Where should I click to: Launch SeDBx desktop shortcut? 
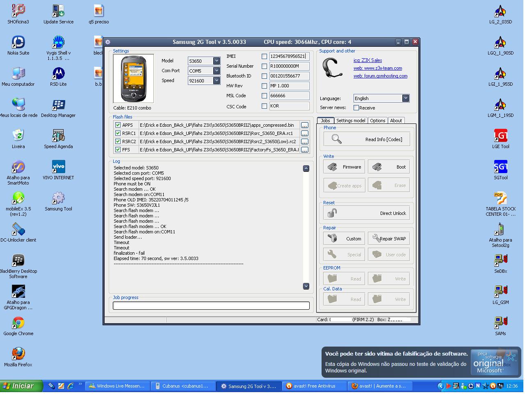[x=500, y=263]
